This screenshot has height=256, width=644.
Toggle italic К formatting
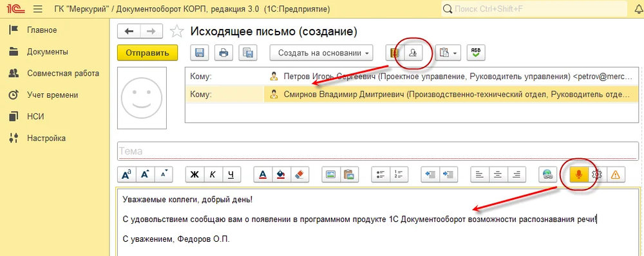coord(213,174)
